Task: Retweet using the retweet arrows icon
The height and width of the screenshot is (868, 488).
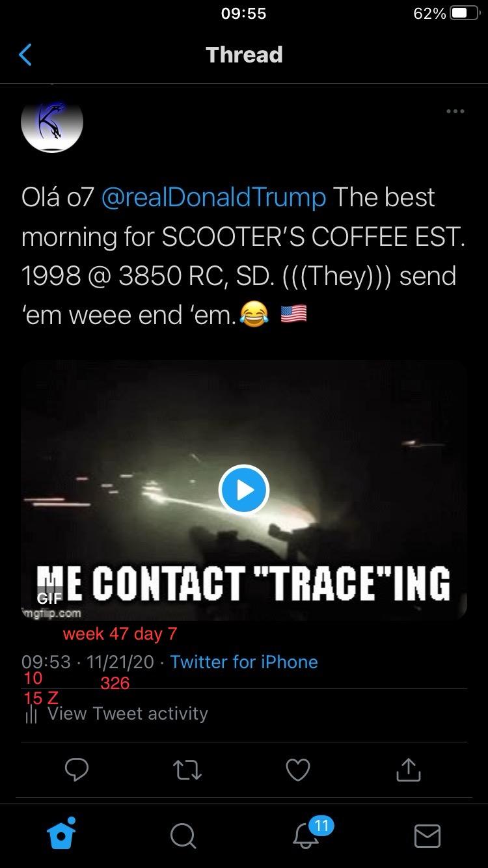Action: tap(187, 770)
